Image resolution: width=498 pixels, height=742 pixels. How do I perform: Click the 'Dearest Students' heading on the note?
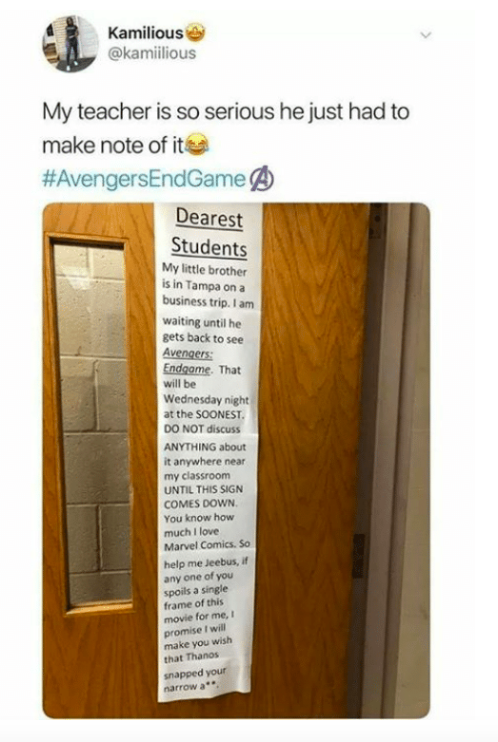tap(209, 233)
